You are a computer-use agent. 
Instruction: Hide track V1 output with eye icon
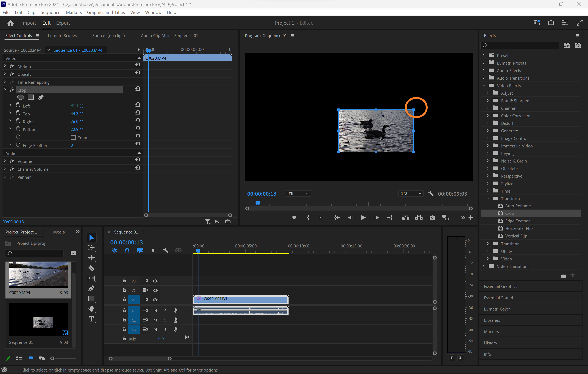[x=155, y=300]
